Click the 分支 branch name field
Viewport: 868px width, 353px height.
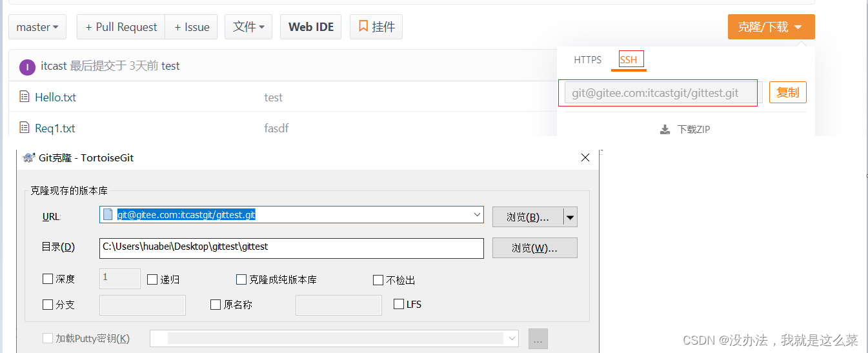[x=142, y=305]
